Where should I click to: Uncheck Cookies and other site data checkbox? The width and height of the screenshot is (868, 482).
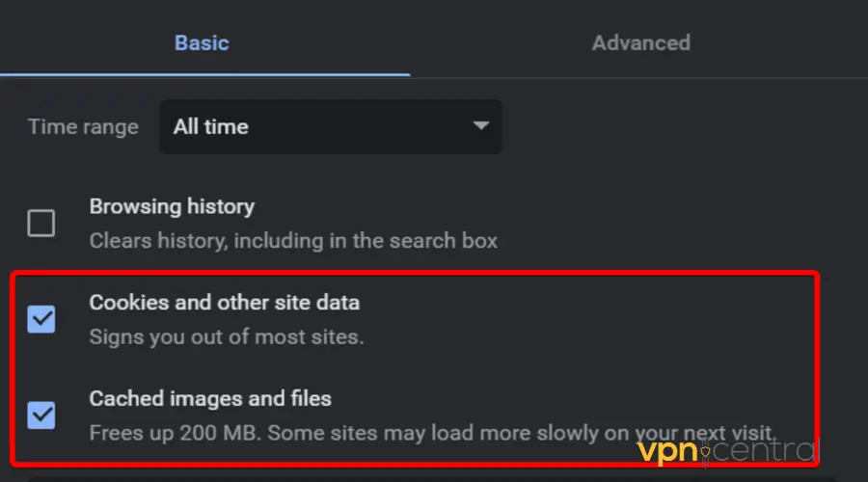click(x=41, y=319)
